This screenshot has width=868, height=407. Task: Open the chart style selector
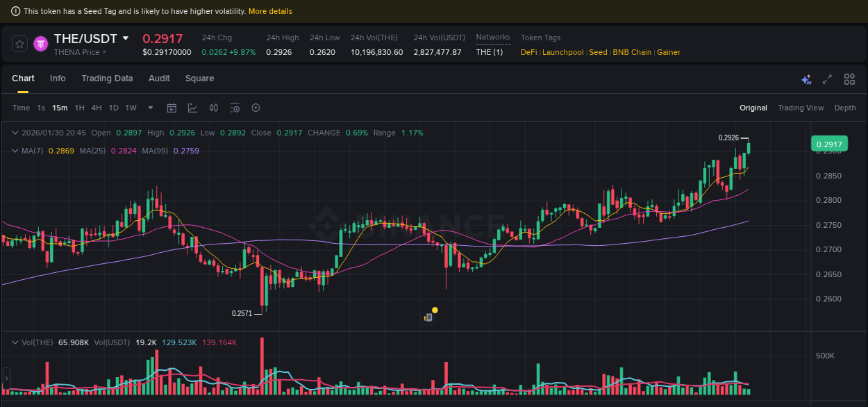[x=192, y=108]
